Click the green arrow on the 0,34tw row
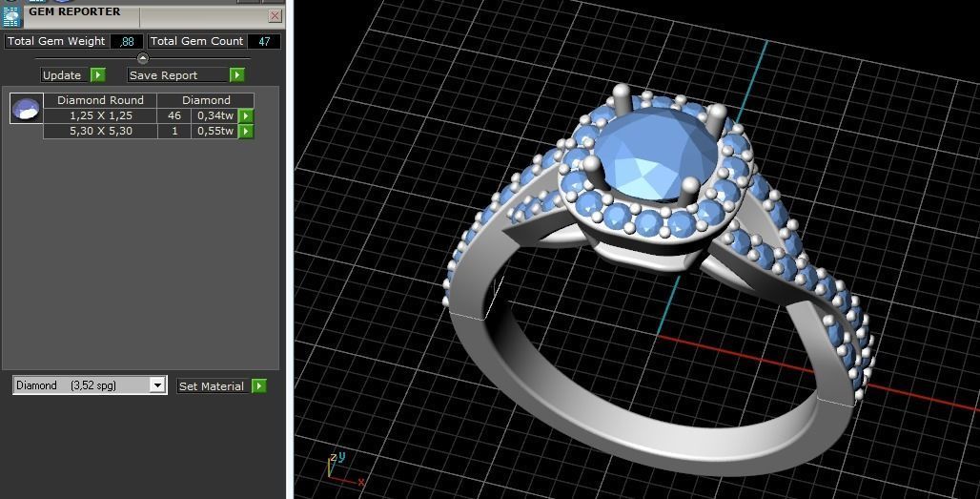 [x=246, y=115]
